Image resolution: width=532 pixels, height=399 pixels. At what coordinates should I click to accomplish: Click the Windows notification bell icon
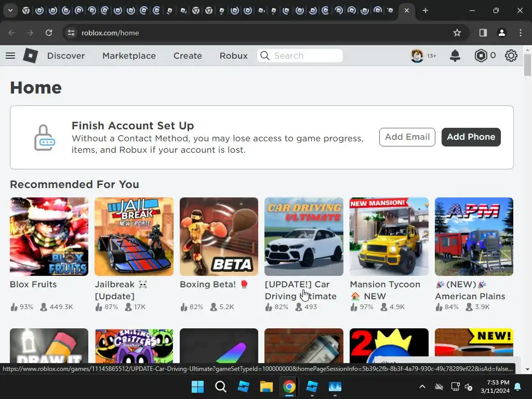518,387
